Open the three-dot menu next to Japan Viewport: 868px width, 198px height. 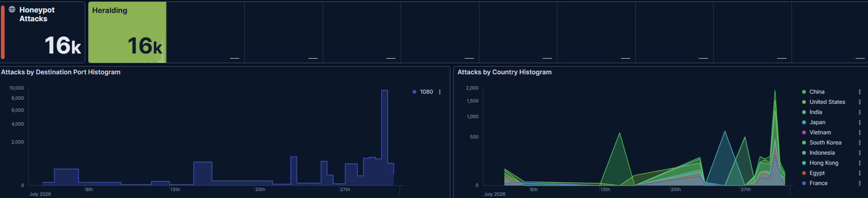point(860,122)
